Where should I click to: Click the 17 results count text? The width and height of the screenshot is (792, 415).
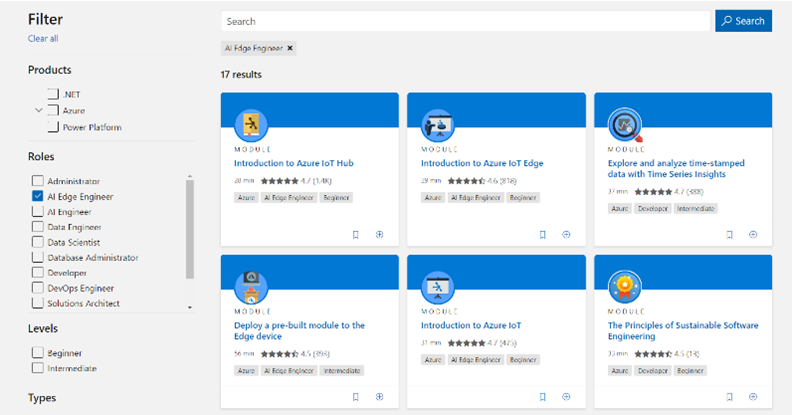point(241,74)
